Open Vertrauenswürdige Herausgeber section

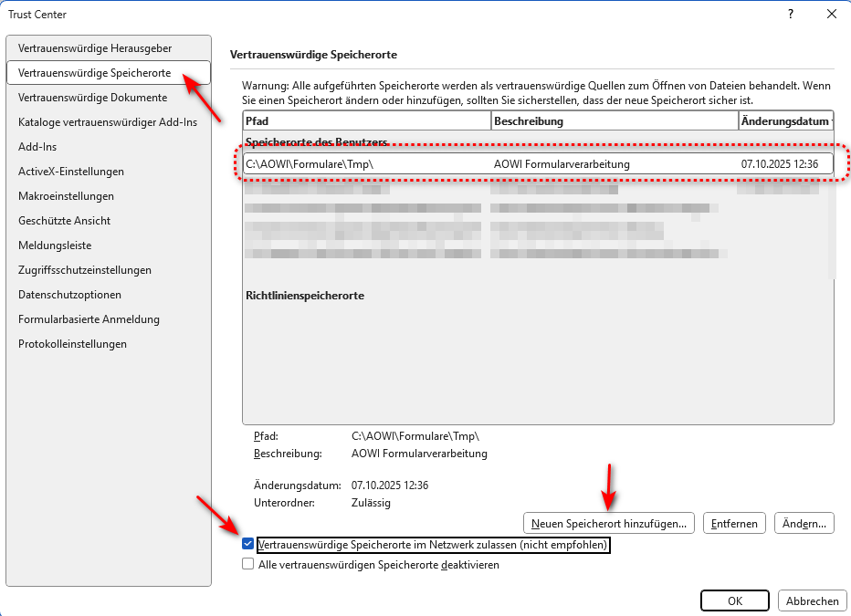(95, 47)
